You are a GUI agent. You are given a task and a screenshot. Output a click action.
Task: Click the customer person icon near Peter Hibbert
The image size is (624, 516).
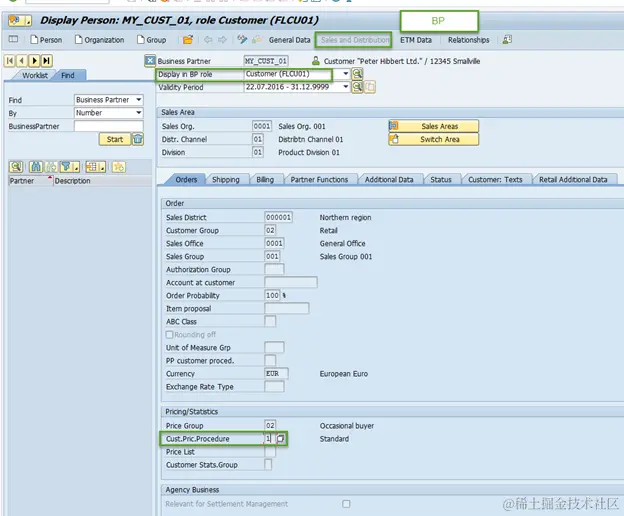tap(316, 60)
